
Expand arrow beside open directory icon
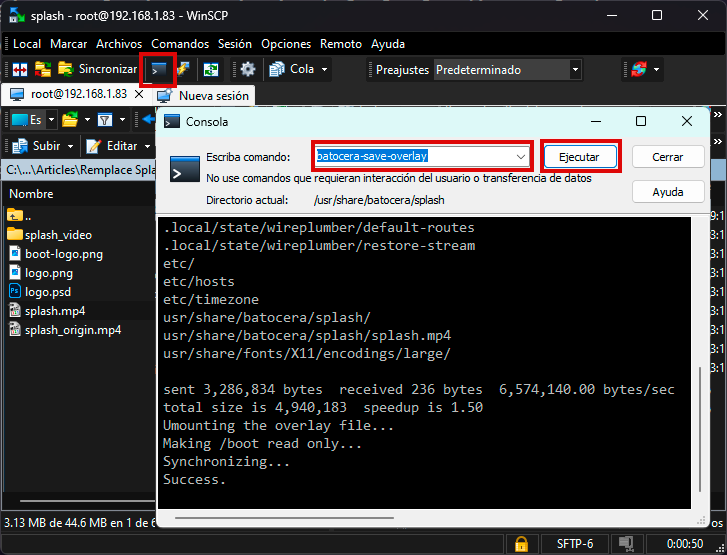point(87,120)
